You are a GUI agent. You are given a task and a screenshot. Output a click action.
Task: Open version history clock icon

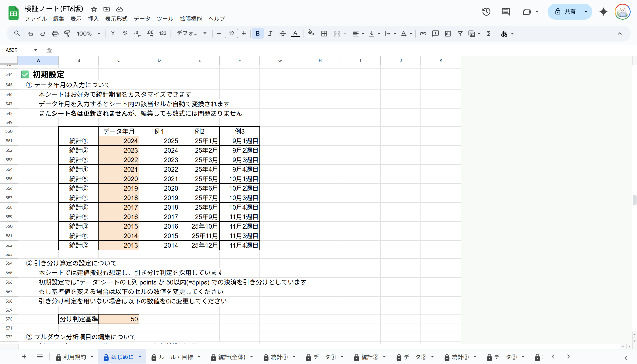pyautogui.click(x=486, y=12)
